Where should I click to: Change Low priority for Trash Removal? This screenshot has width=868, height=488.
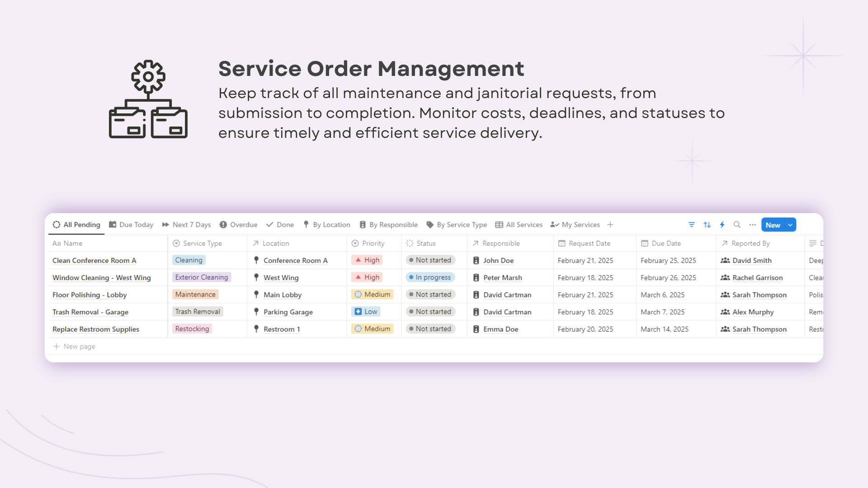pos(366,311)
